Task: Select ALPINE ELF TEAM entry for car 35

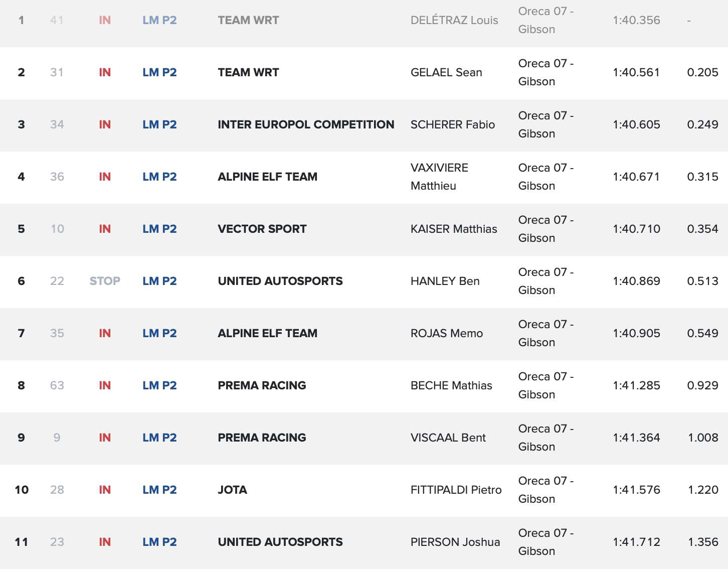Action: 268,333
